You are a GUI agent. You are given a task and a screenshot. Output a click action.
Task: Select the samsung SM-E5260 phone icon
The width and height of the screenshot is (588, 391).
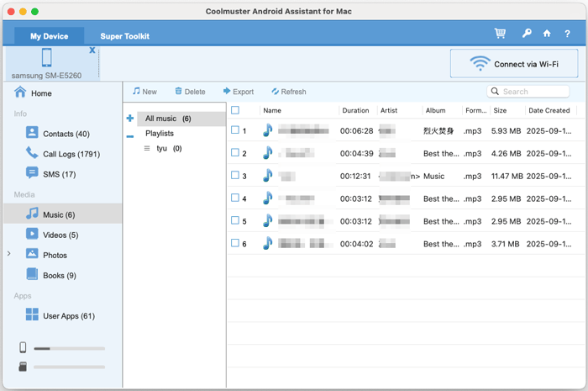[x=46, y=57]
